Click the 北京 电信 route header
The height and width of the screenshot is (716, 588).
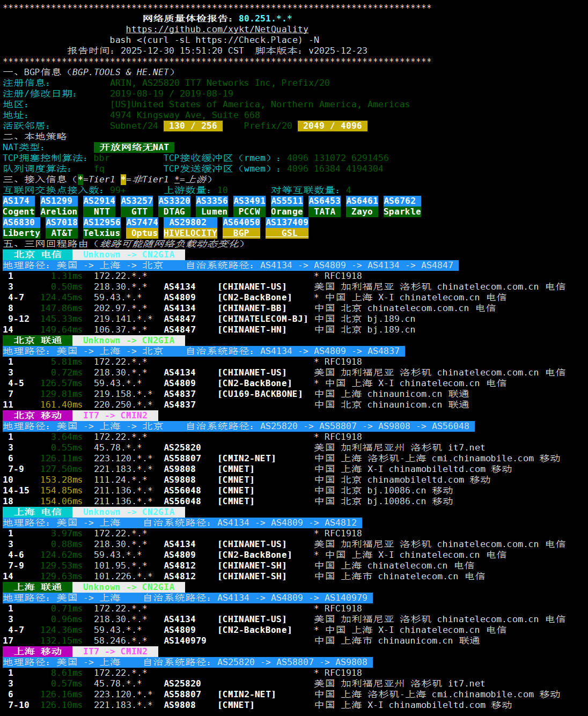point(37,254)
